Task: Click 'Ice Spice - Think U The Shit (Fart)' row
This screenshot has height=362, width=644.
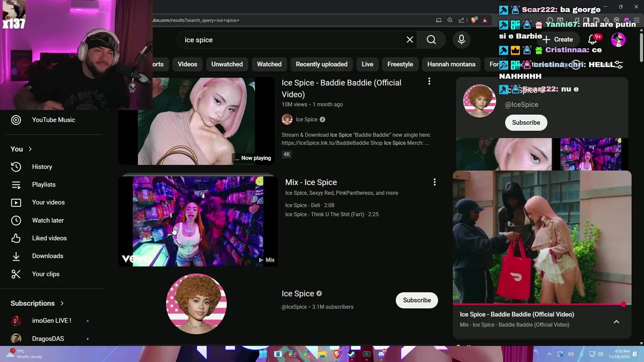Action: (332, 214)
